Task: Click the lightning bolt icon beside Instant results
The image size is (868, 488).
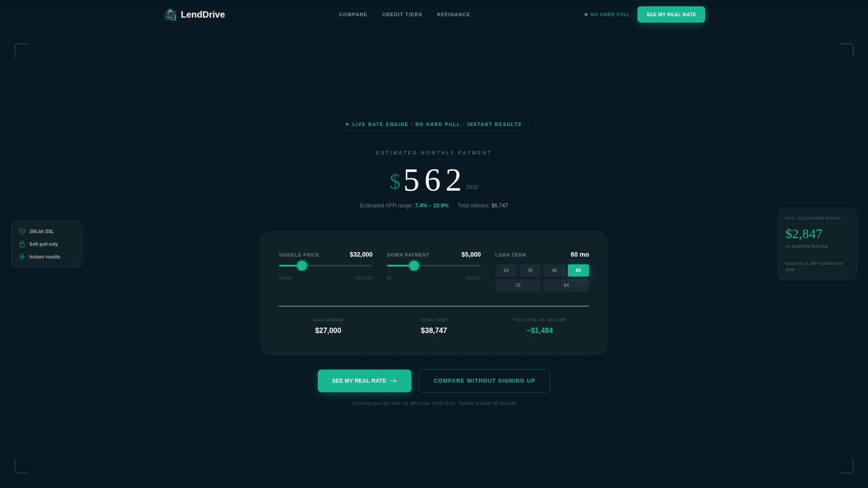Action: point(22,257)
